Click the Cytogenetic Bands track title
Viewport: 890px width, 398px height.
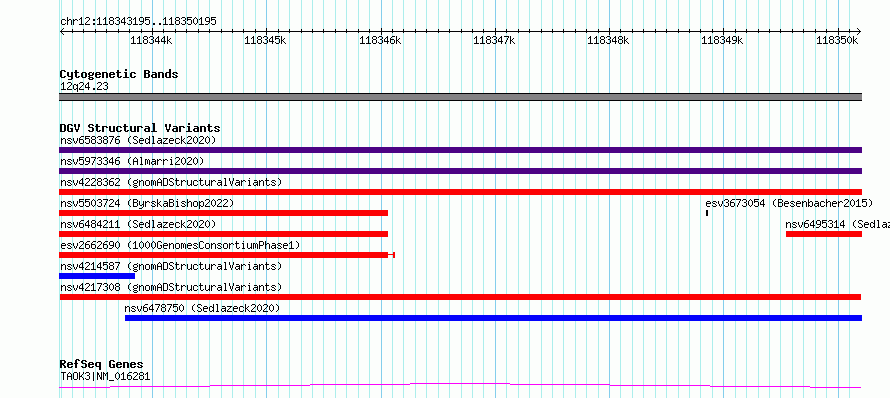[119, 74]
